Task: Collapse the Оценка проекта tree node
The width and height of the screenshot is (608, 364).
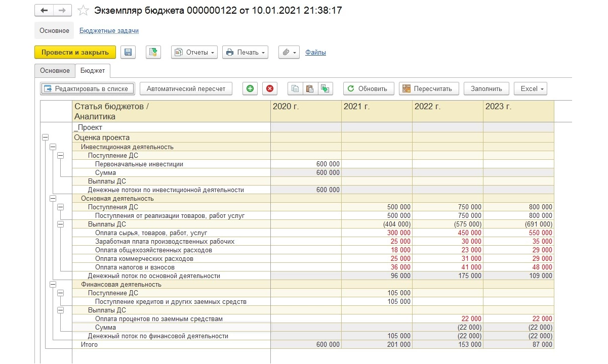Action: [x=46, y=138]
